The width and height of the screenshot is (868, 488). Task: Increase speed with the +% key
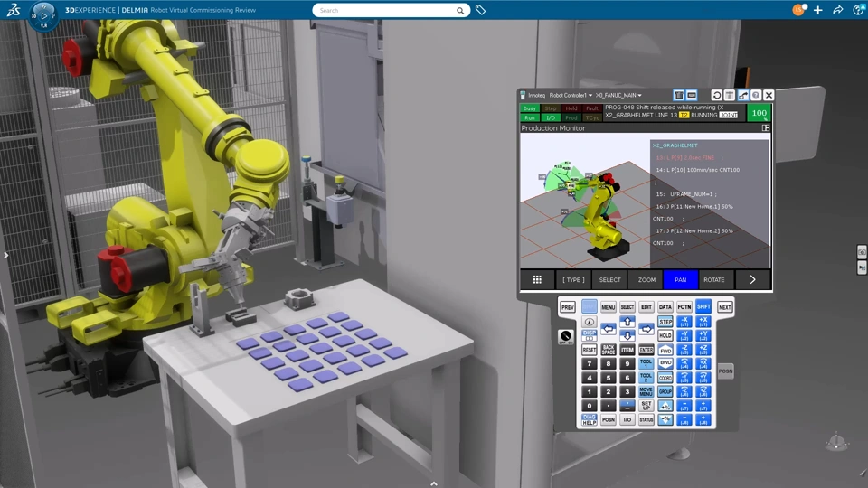coord(665,406)
